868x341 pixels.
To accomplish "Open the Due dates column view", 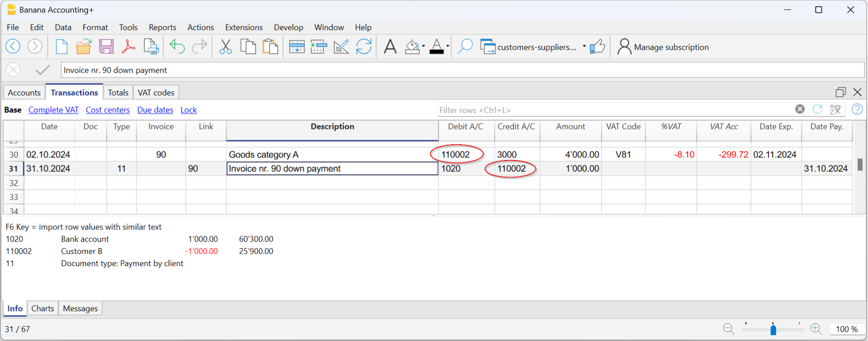I will (x=155, y=110).
